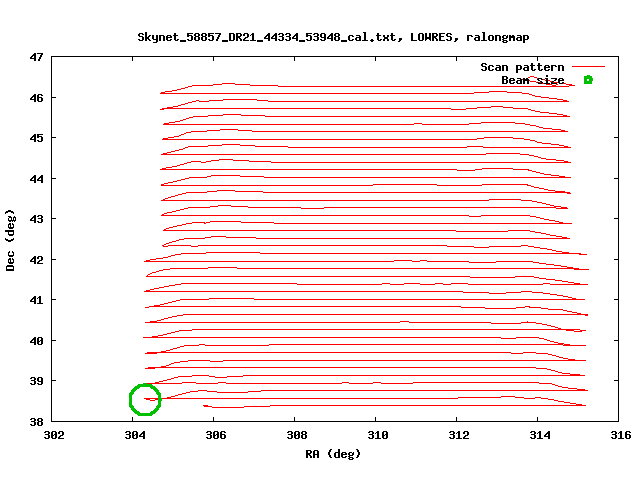The height and width of the screenshot is (480, 640).
Task: Click the x-axis tick label 308
Action: [297, 436]
